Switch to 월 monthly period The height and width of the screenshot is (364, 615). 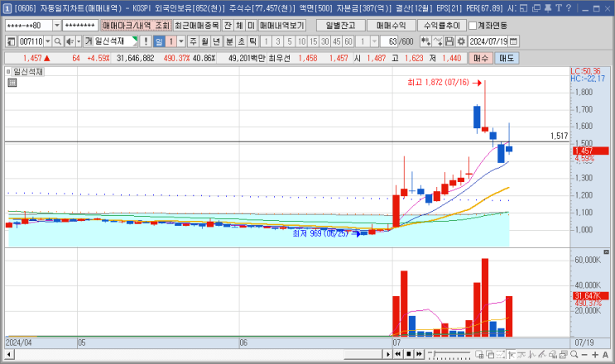pyautogui.click(x=204, y=41)
